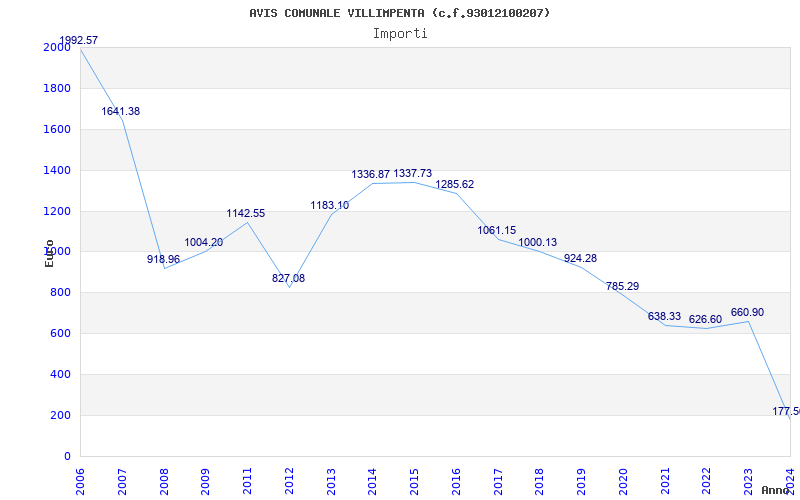Select the 785.29 data label
The height and width of the screenshot is (500, 800).
622,286
